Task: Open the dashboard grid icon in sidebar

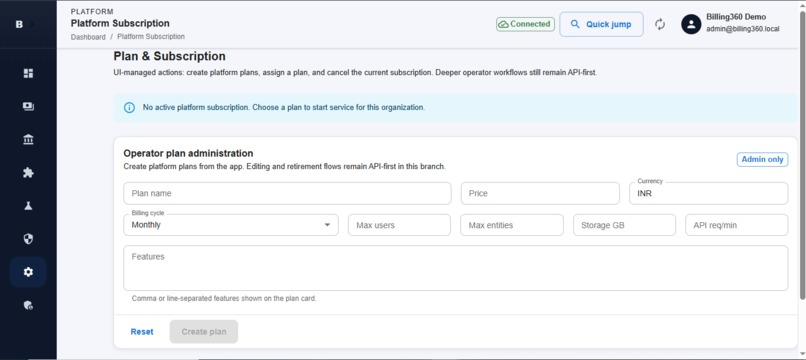Action: click(x=28, y=73)
